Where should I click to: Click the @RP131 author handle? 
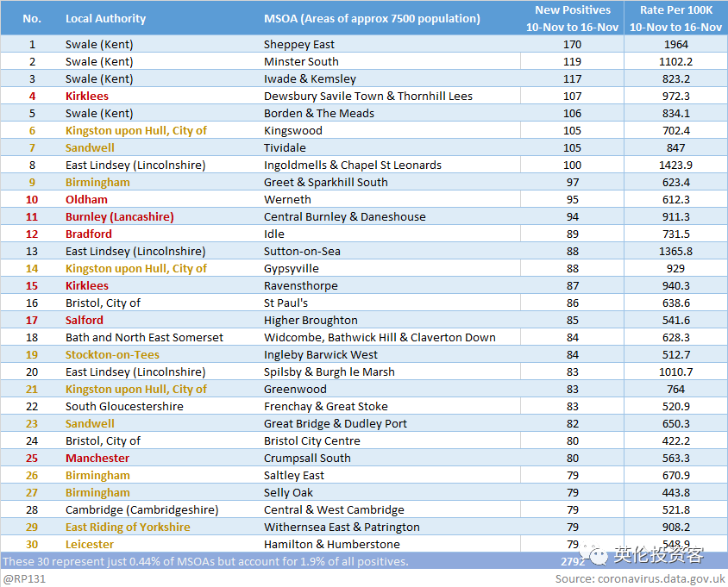click(24, 579)
